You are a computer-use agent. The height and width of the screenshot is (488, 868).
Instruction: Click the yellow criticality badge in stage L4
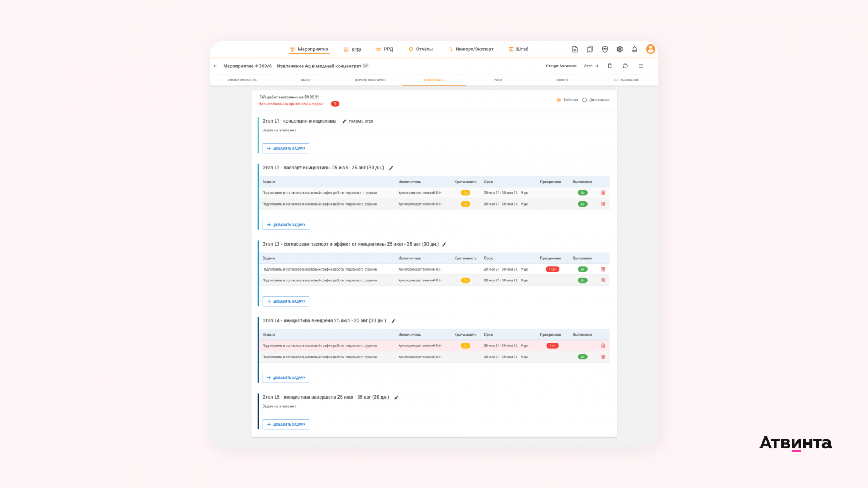pos(465,346)
